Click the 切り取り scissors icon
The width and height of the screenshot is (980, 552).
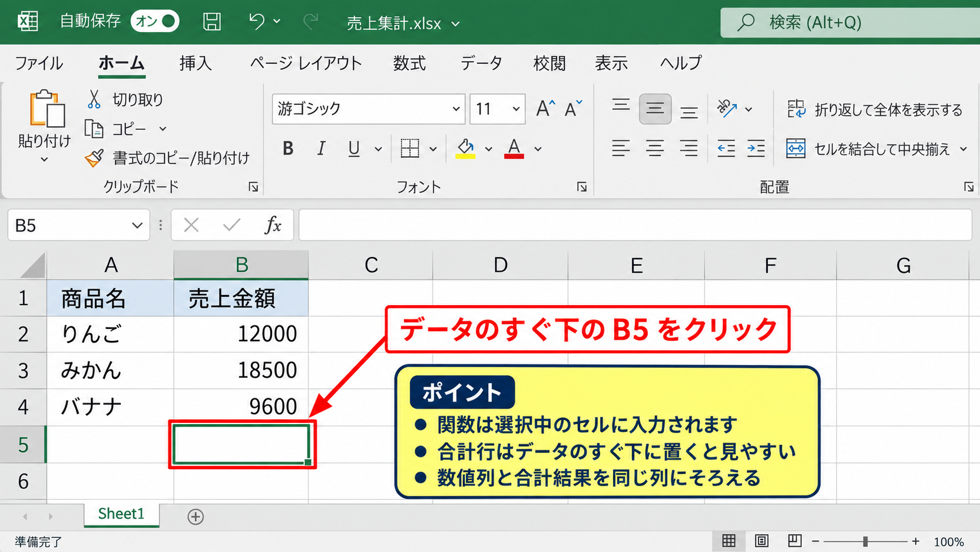click(94, 99)
